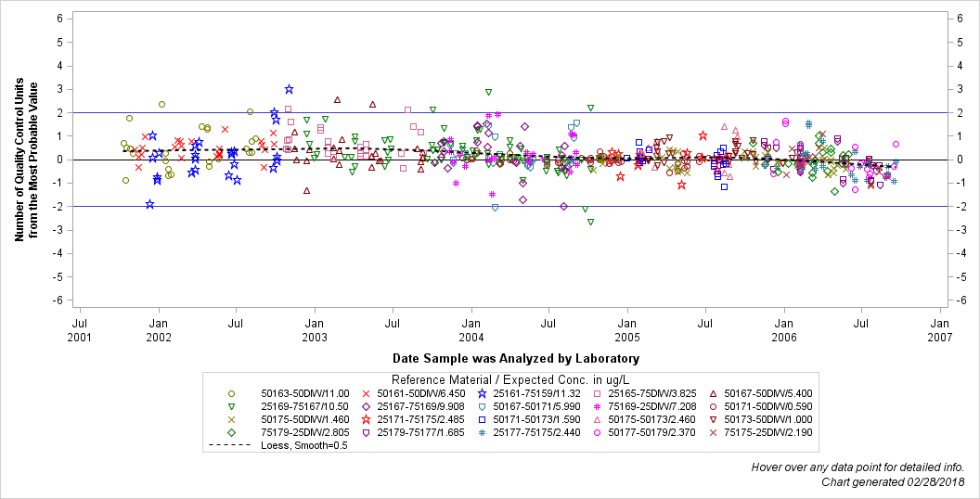980x499 pixels.
Task: Select the blue square marker for 50171-50173/1.590
Action: (x=482, y=419)
